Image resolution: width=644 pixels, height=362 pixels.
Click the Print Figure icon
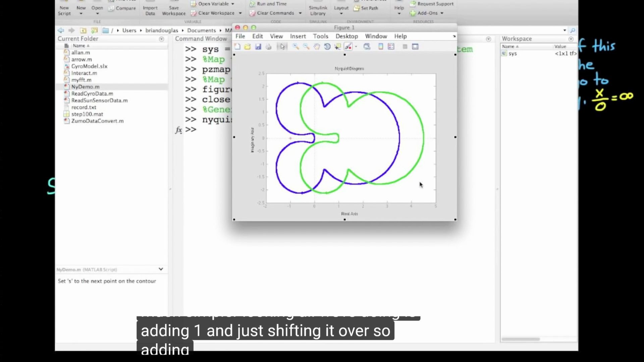click(268, 47)
